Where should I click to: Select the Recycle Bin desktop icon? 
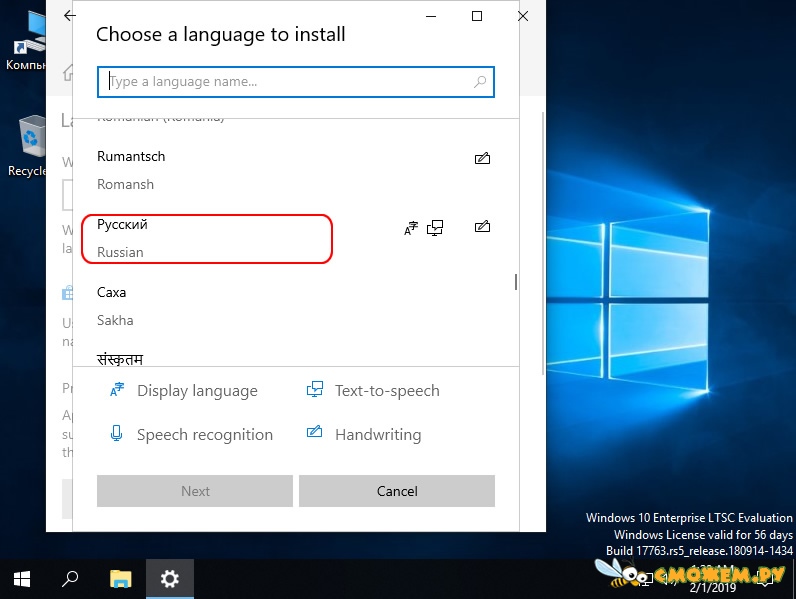tap(29, 146)
